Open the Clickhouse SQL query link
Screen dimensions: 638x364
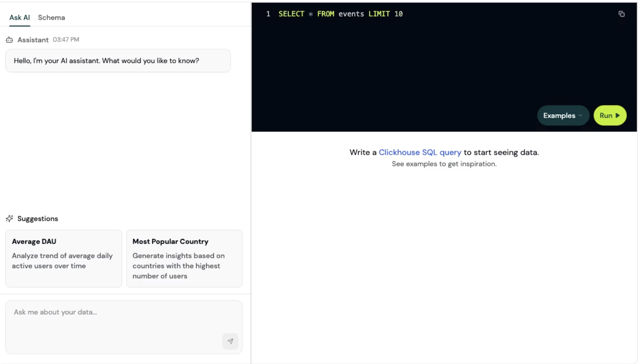(420, 152)
